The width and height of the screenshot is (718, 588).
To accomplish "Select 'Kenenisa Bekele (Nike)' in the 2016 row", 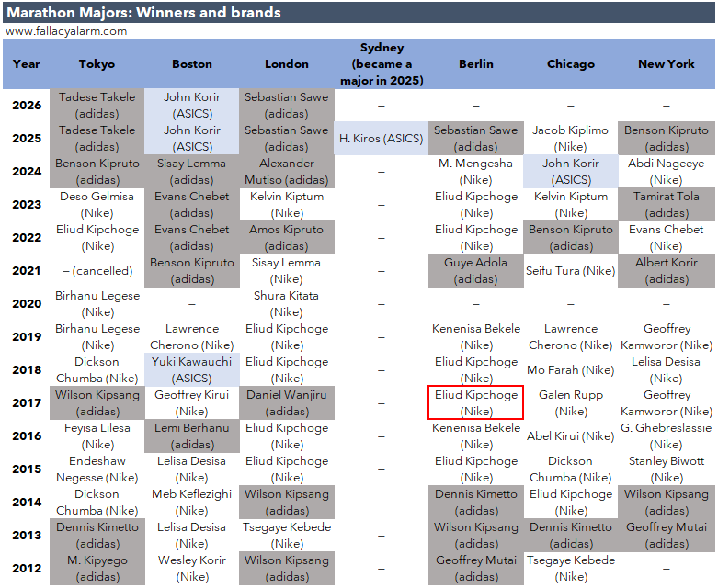I will pyautogui.click(x=476, y=436).
